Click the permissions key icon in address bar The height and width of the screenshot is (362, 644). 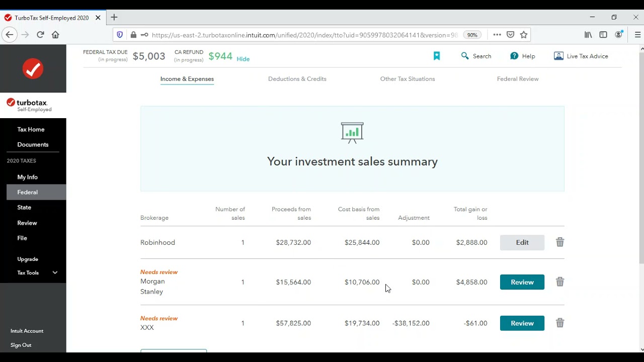pos(144,35)
